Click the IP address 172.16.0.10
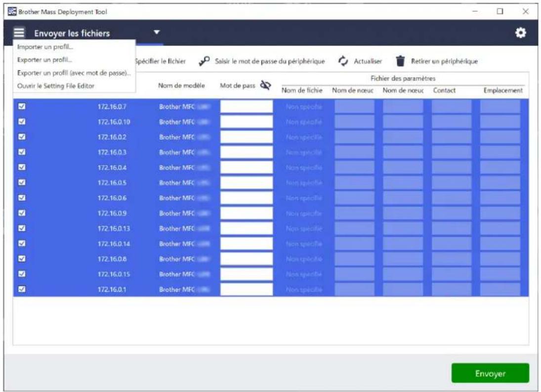541x392 pixels. [x=114, y=122]
